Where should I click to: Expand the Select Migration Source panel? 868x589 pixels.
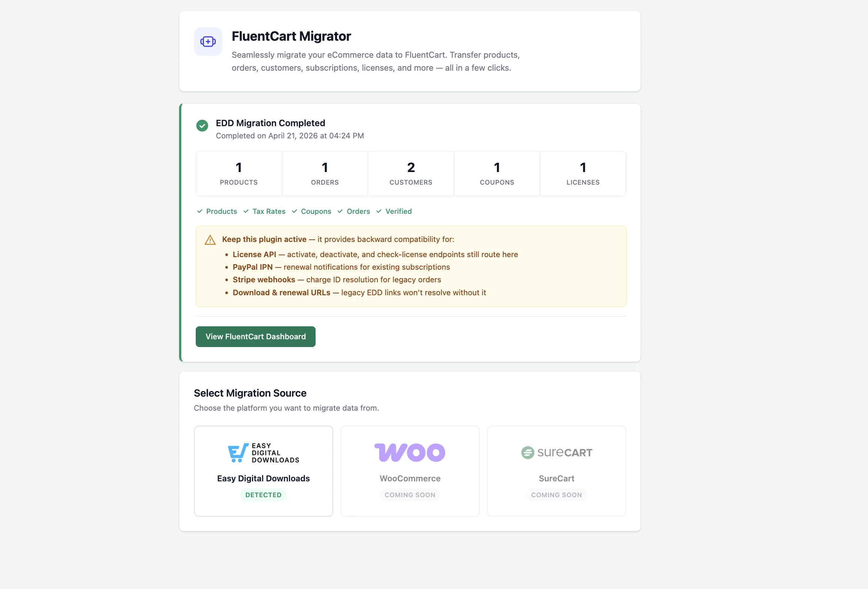pos(250,393)
